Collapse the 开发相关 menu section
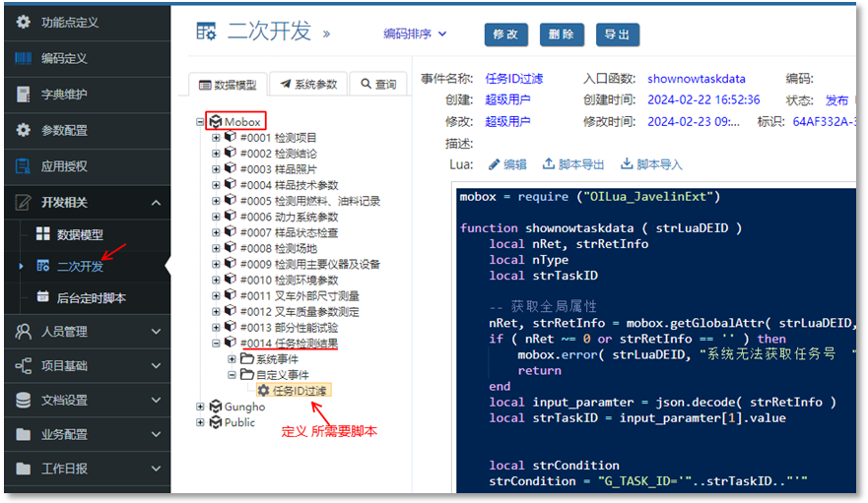The height and width of the screenshot is (503, 868). pyautogui.click(x=155, y=203)
